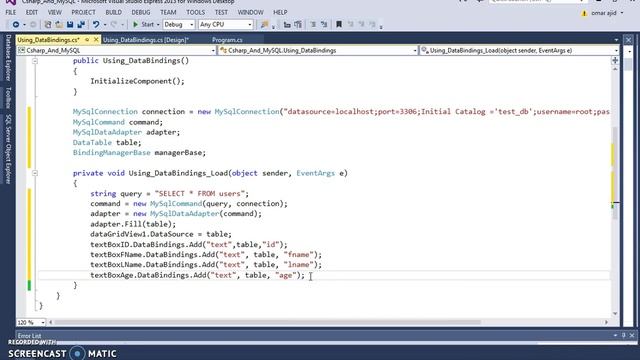Close the document well with the X
Image resolution: width=640 pixels, height=360 pixels.
(x=629, y=40)
